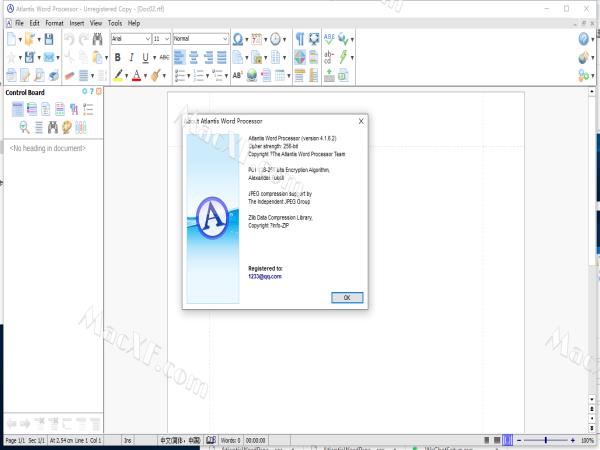Click the magnifier icon in Control Board
600x450 pixels.
24,127
